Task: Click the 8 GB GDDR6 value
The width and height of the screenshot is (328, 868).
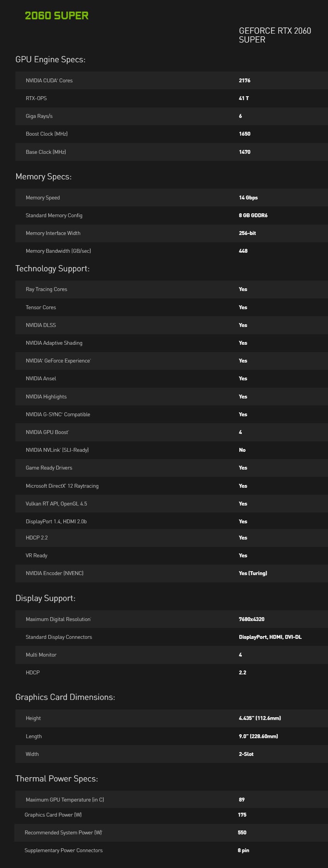Action: click(x=253, y=215)
